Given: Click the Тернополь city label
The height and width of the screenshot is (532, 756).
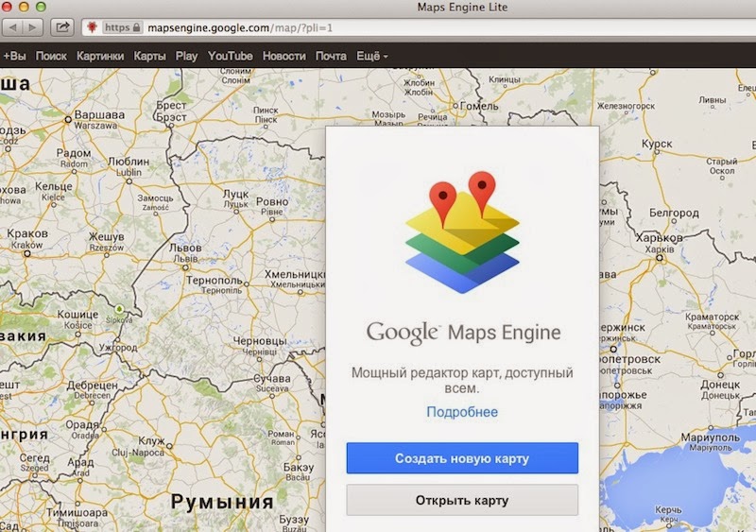Looking at the screenshot, I should 215,281.
